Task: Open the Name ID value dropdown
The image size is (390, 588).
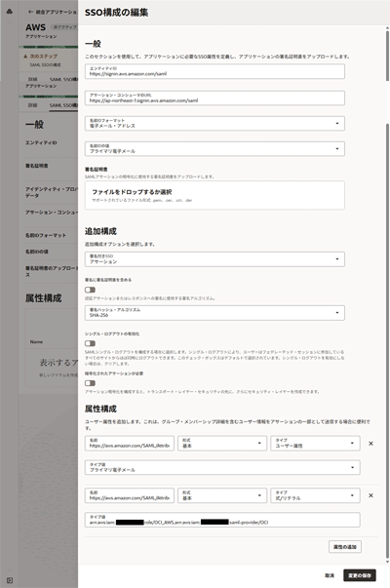Action: [214, 149]
